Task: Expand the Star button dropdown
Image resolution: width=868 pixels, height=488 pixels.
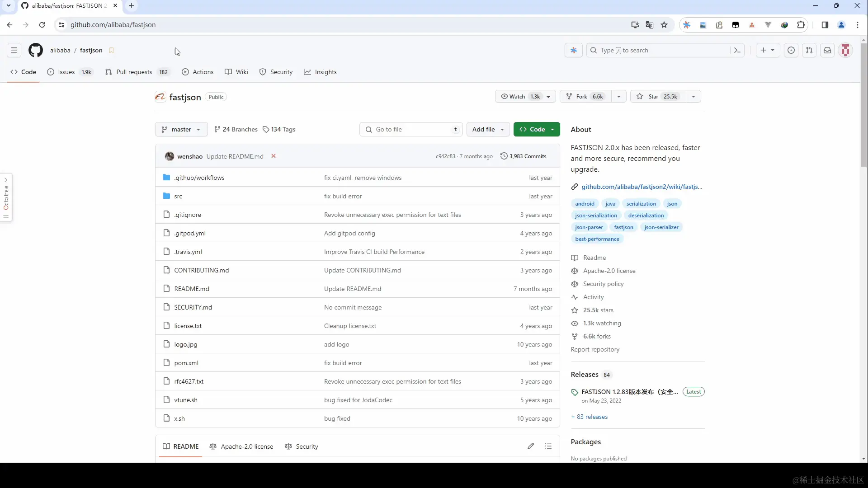Action: pos(693,96)
